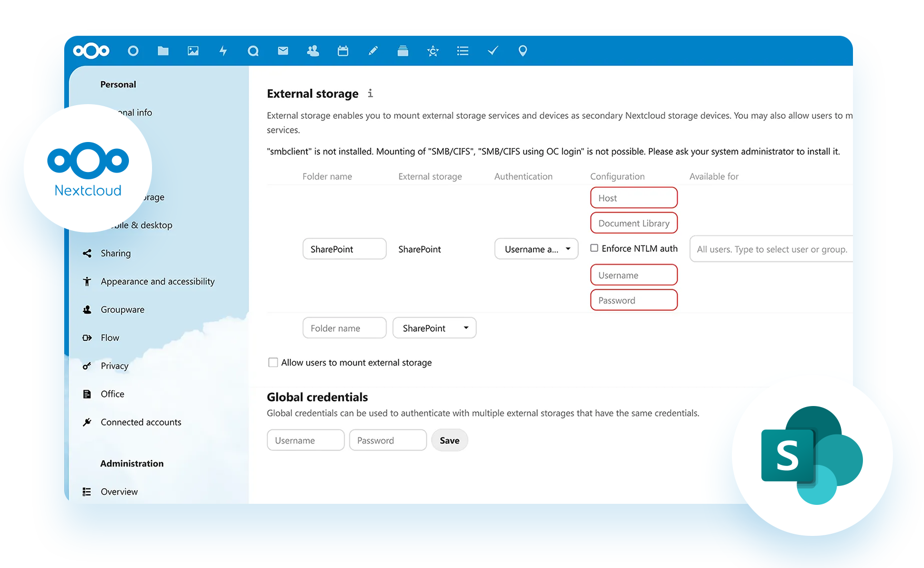
Task: Enable the Enforce NTLM auth checkbox
Action: [594, 248]
